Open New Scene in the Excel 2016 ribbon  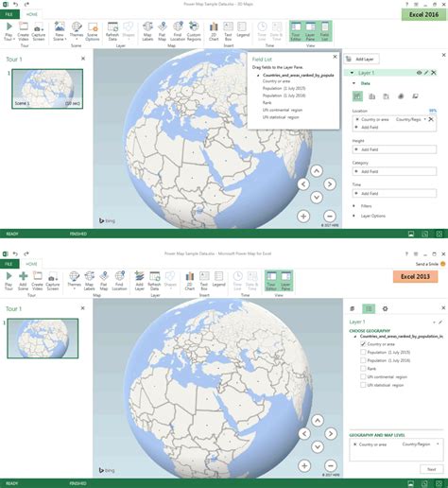click(x=60, y=31)
